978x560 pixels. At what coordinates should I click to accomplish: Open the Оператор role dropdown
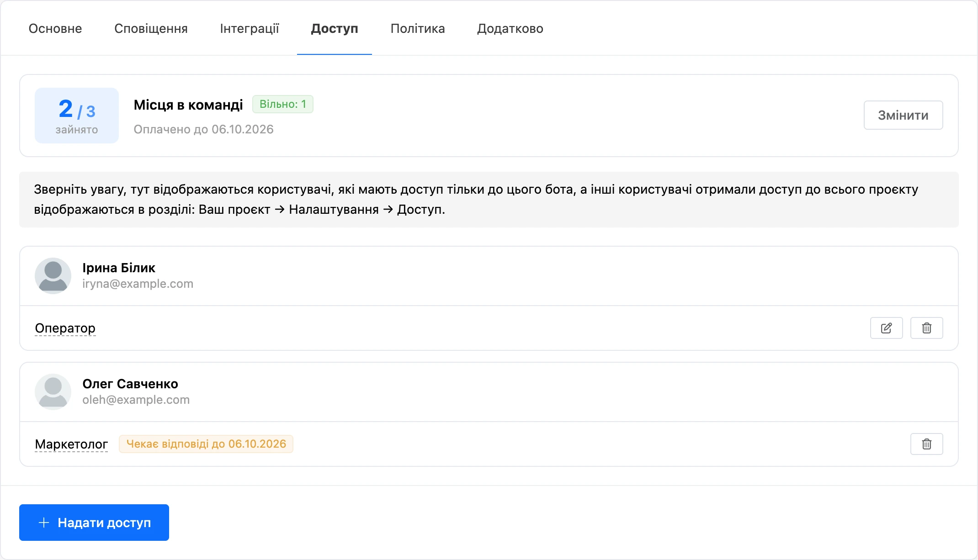pos(65,328)
